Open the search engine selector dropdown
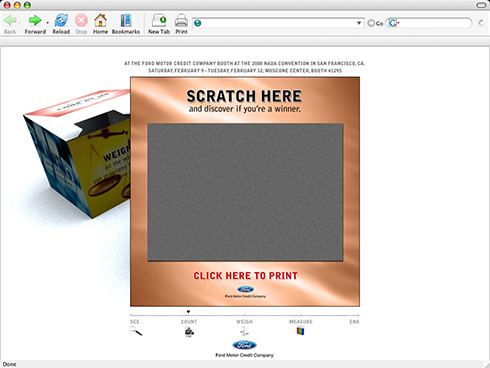490x368 pixels. click(394, 23)
